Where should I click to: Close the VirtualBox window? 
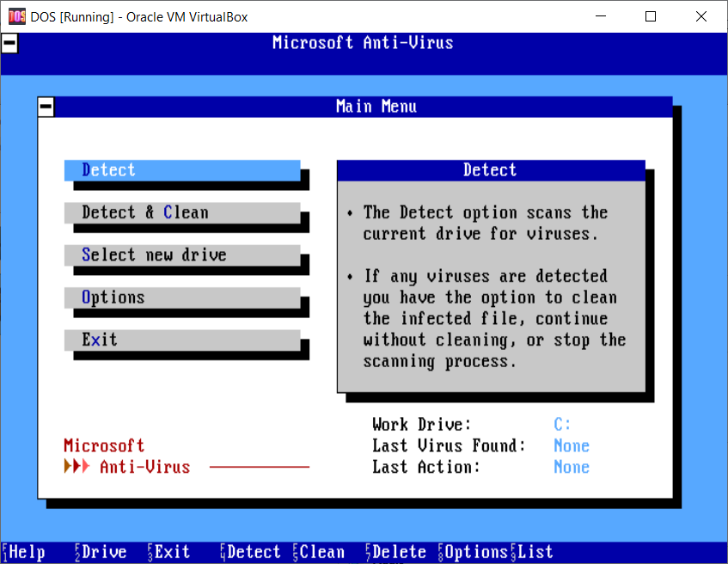(701, 16)
